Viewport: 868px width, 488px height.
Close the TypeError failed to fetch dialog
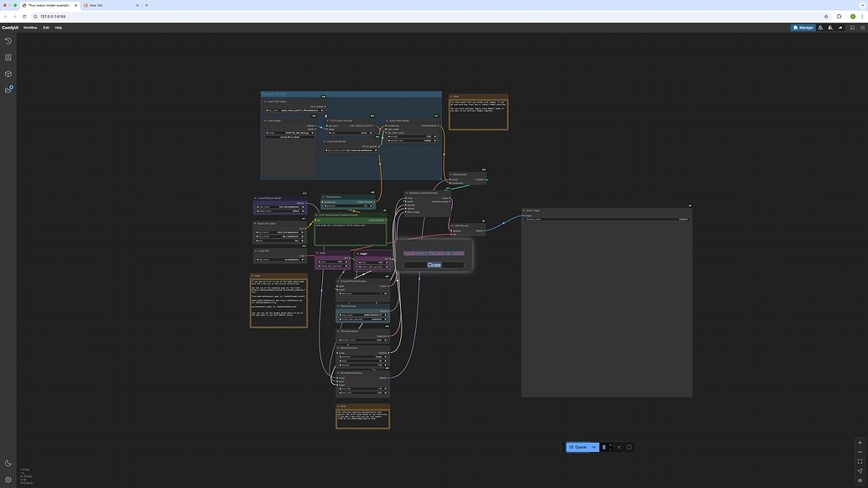click(434, 265)
